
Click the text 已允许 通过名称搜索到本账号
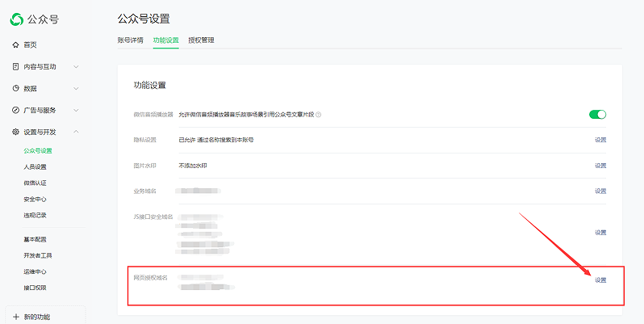point(216,140)
